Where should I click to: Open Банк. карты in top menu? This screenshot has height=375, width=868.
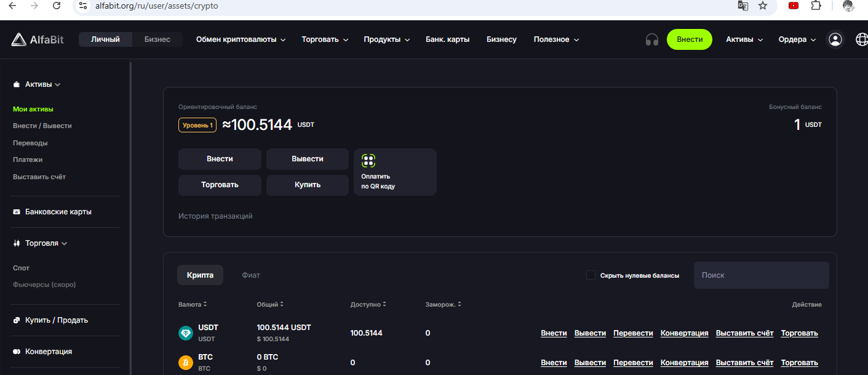pyautogui.click(x=447, y=39)
